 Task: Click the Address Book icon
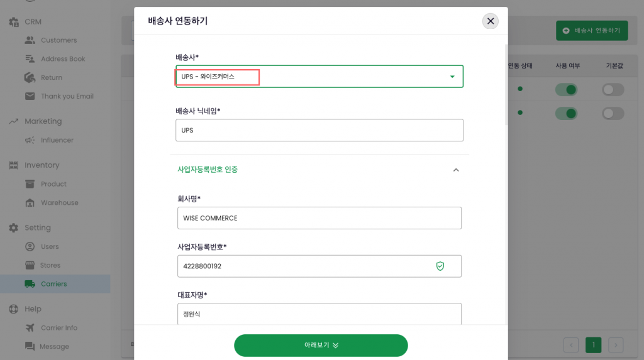(30, 59)
